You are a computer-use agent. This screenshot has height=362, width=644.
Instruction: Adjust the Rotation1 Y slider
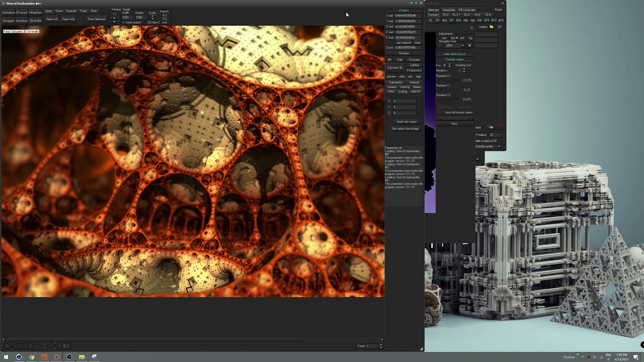coord(448,90)
